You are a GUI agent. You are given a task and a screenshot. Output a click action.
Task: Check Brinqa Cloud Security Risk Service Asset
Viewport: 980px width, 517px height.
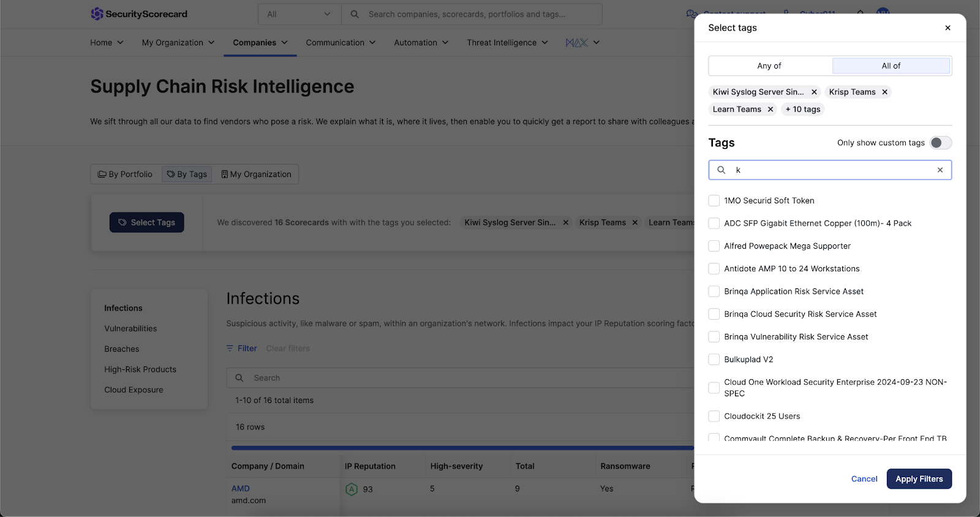click(714, 314)
